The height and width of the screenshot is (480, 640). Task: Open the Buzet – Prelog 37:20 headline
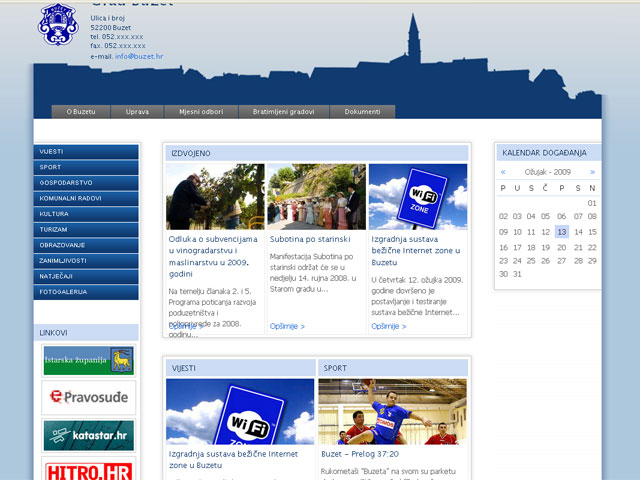click(360, 454)
